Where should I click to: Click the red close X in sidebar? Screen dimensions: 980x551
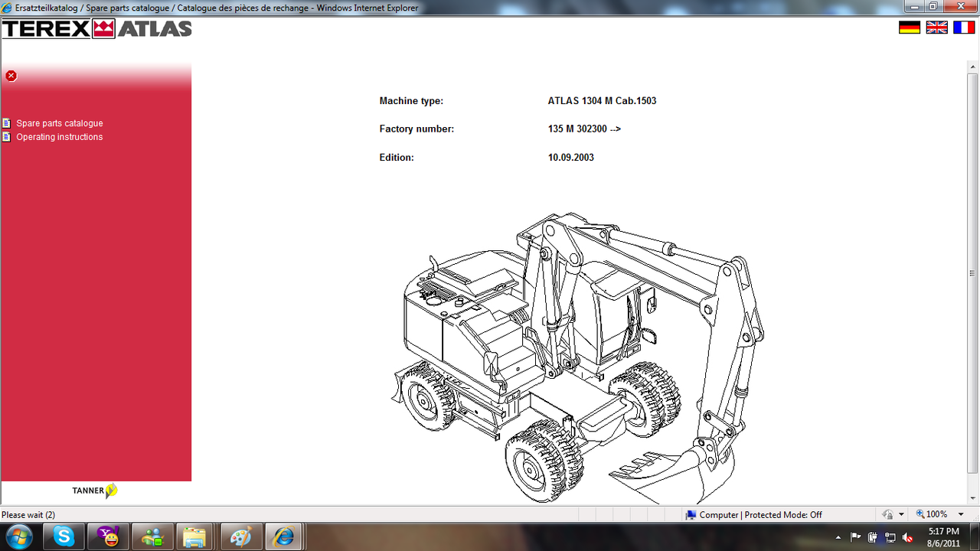click(x=11, y=76)
